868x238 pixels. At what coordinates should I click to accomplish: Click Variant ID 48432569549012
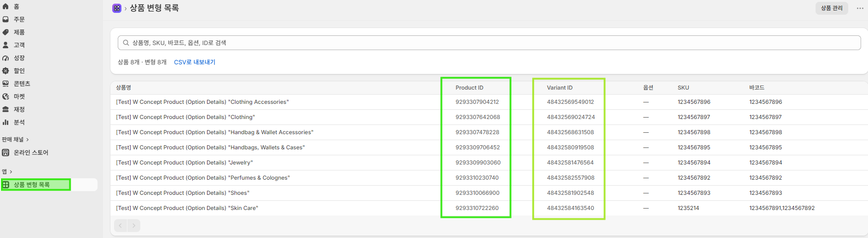point(570,102)
